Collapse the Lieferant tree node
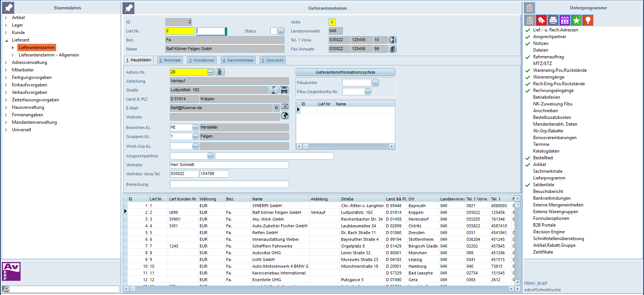The height and width of the screenshot is (295, 644). 6,40
